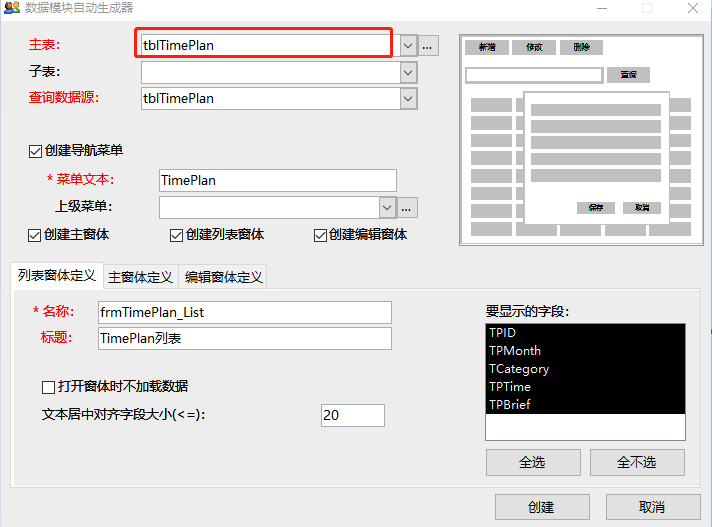712x527 pixels.
Task: Select TPBrief in the field list
Action: [585, 404]
